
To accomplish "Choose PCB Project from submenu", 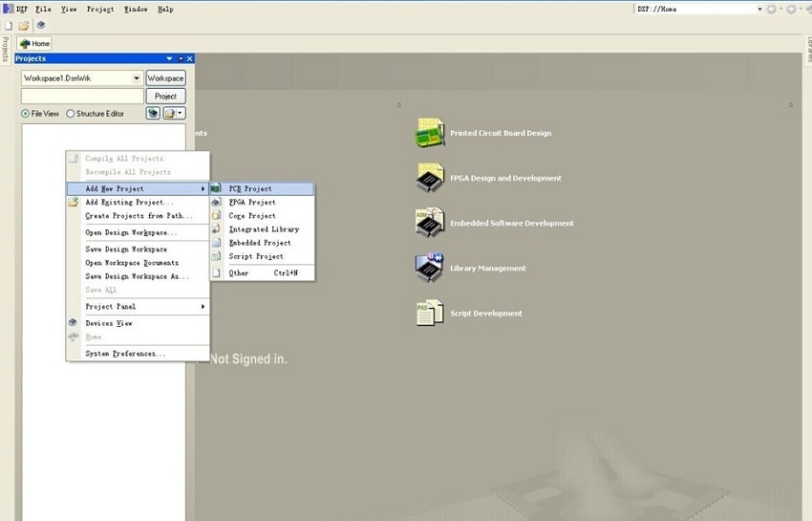I will coord(262,188).
